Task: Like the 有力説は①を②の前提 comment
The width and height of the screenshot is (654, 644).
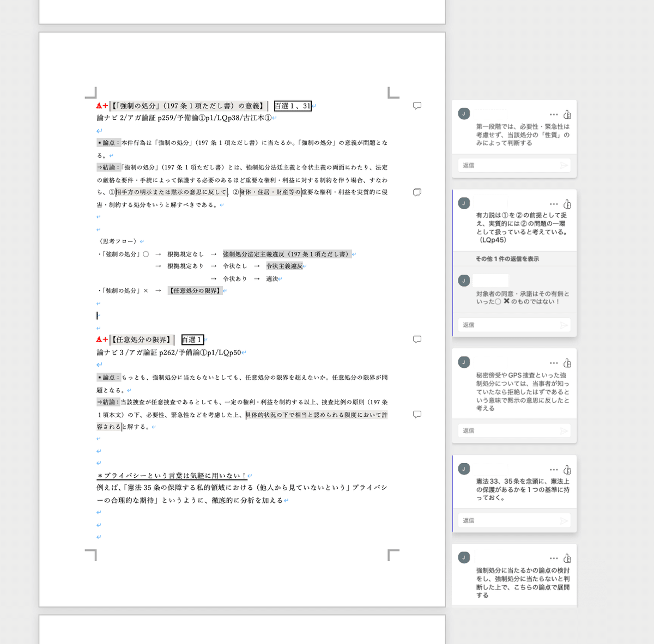Action: point(567,204)
